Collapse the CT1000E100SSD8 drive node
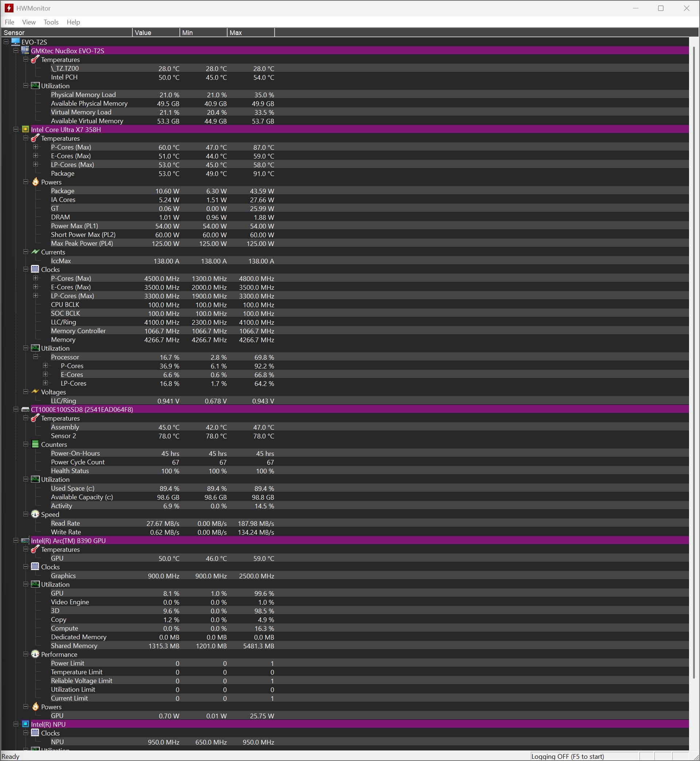The height and width of the screenshot is (761, 700). 16,409
